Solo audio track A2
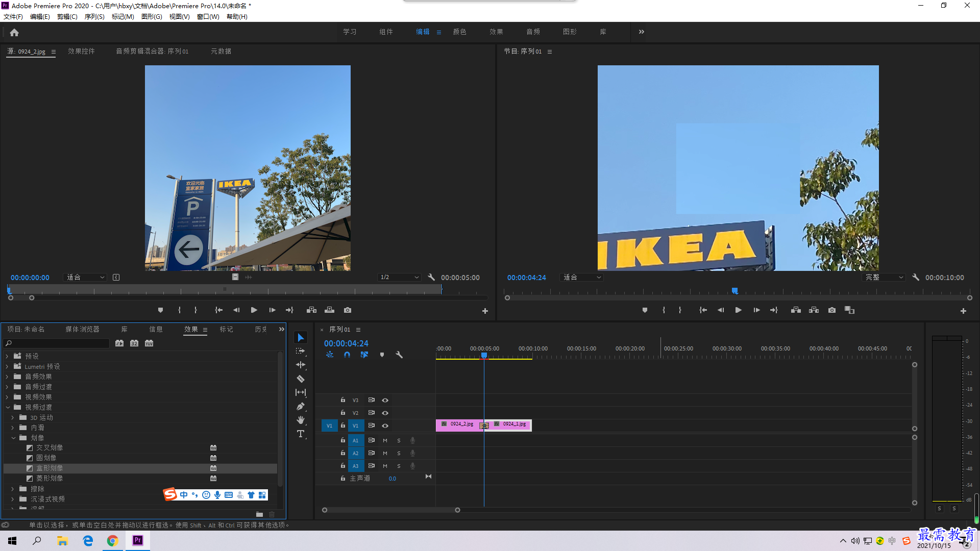Screen dimensions: 980x551 point(399,453)
